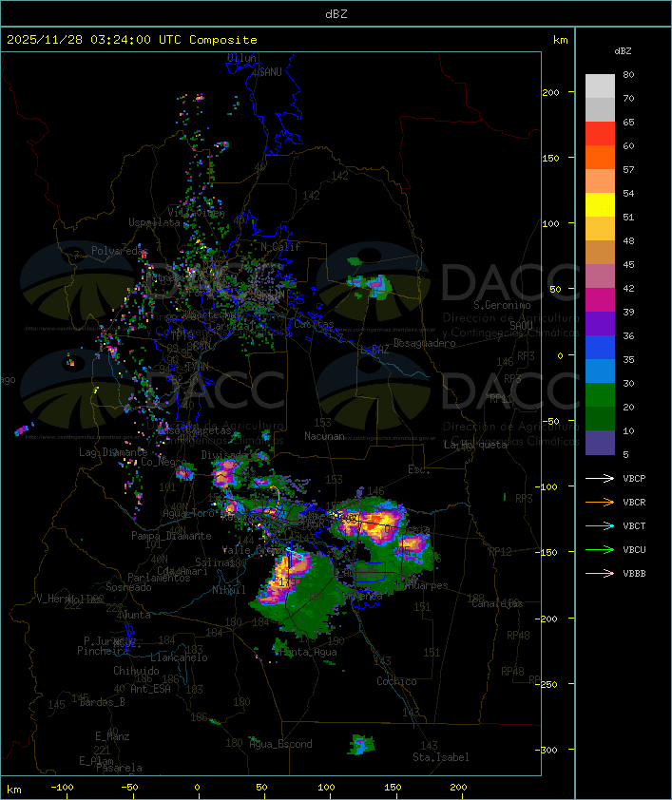Click the Pampa_Diamante map label
The height and width of the screenshot is (800, 672).
click(x=171, y=536)
